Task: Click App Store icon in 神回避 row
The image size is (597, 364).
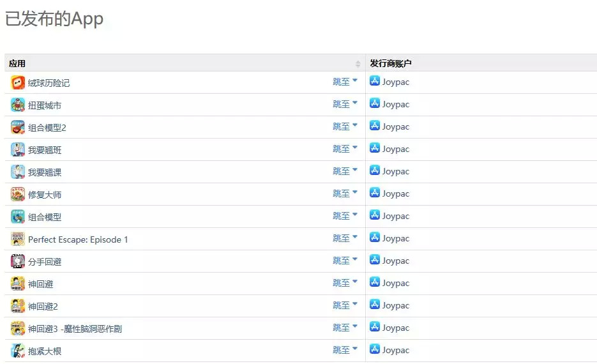Action: pos(375,282)
